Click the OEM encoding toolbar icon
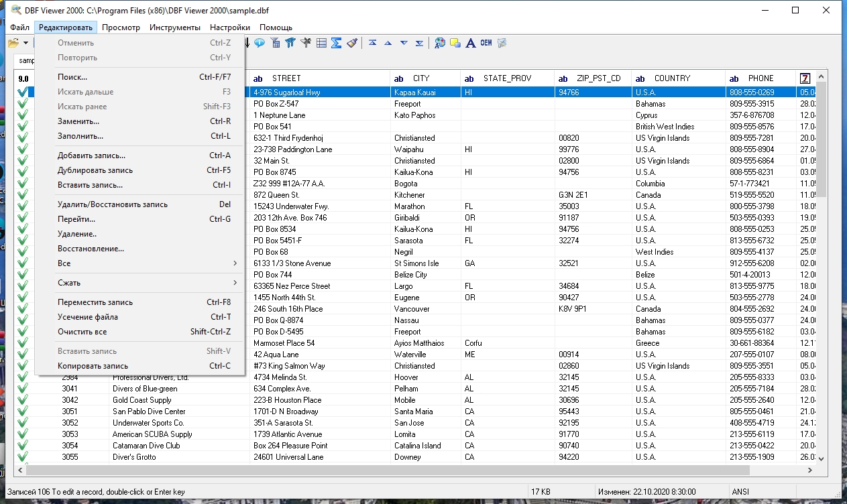Image resolution: width=847 pixels, height=504 pixels. click(486, 43)
